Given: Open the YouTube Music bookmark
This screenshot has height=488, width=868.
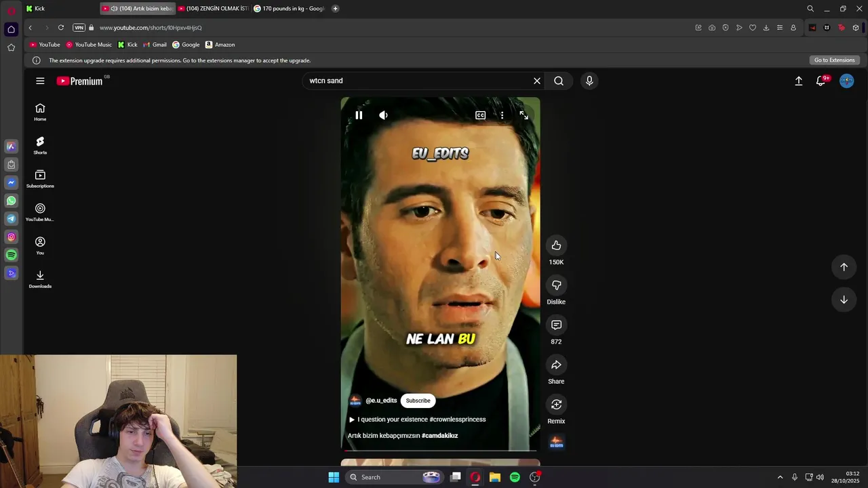Looking at the screenshot, I should tap(89, 45).
